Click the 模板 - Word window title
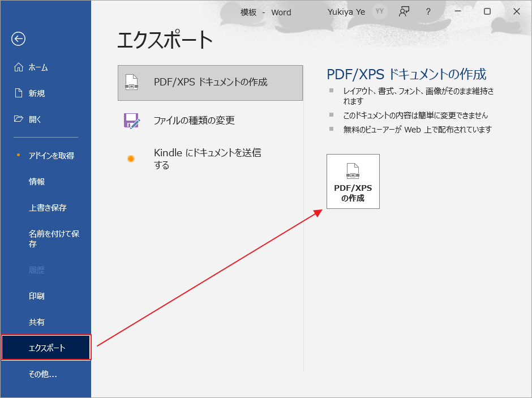532x398 pixels. coord(265,12)
